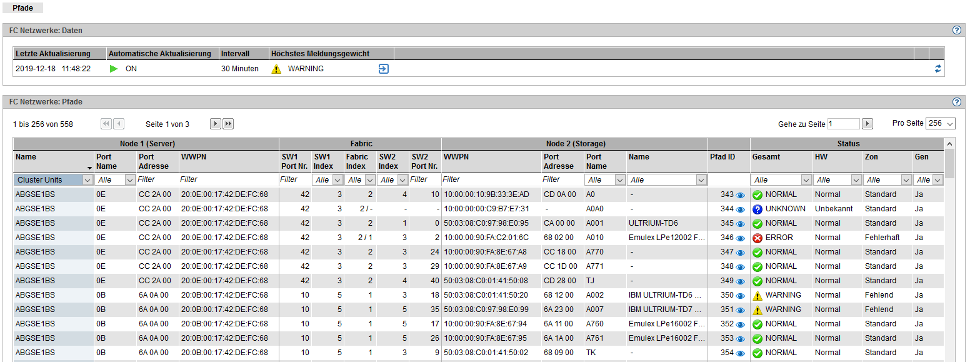This screenshot has width=980, height=362.
Task: Jump to the last page
Action: tap(228, 124)
